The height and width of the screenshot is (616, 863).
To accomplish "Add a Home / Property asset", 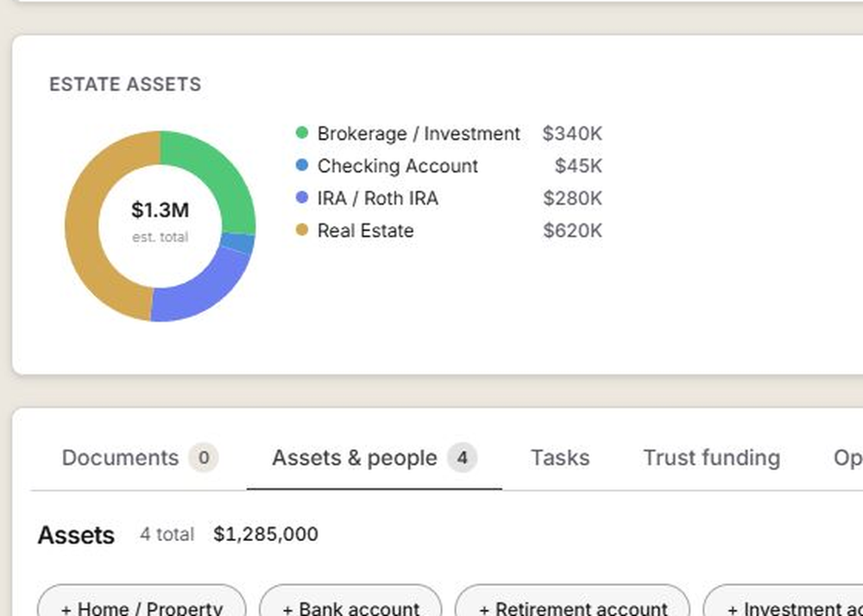I will tap(142, 600).
